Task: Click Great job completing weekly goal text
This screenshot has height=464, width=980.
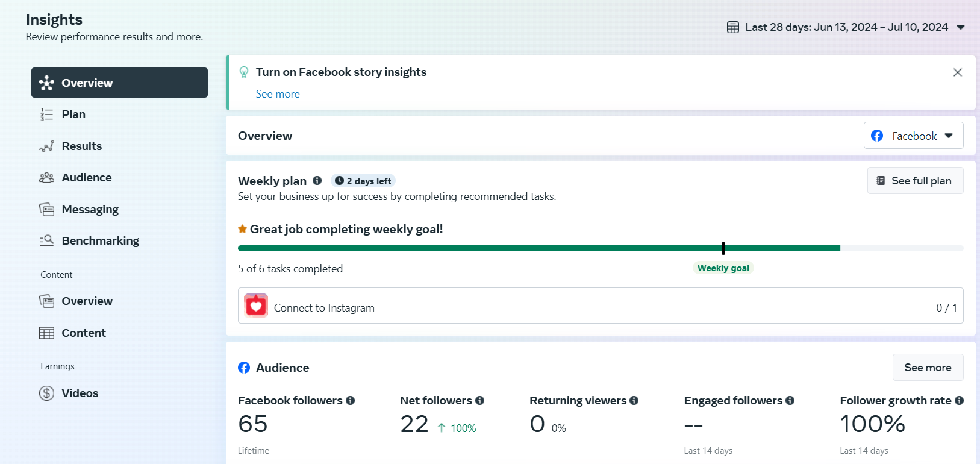Action: (x=346, y=229)
